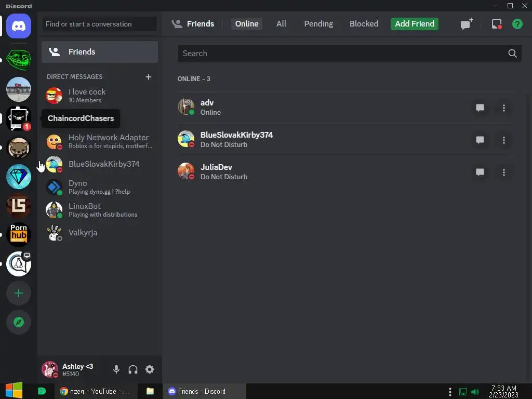532x399 pixels.
Task: Open BlueSlovakKirby374 direct message in sidebar
Action: [x=100, y=164]
